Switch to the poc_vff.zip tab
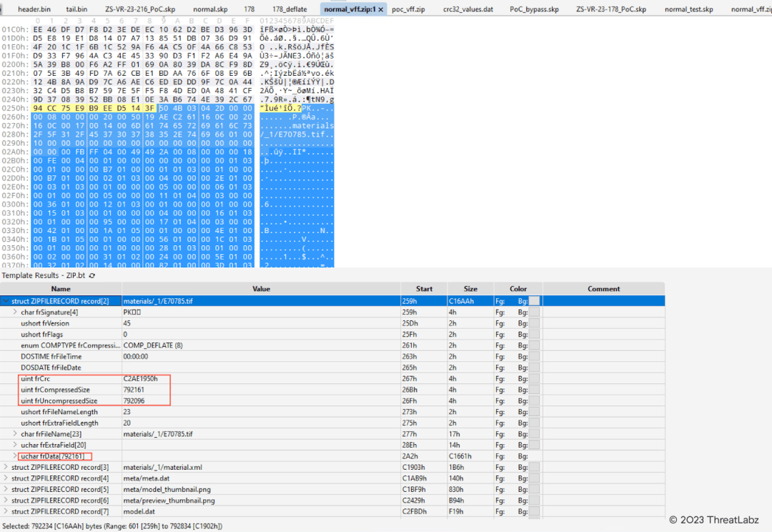The width and height of the screenshot is (772, 532). [x=409, y=9]
